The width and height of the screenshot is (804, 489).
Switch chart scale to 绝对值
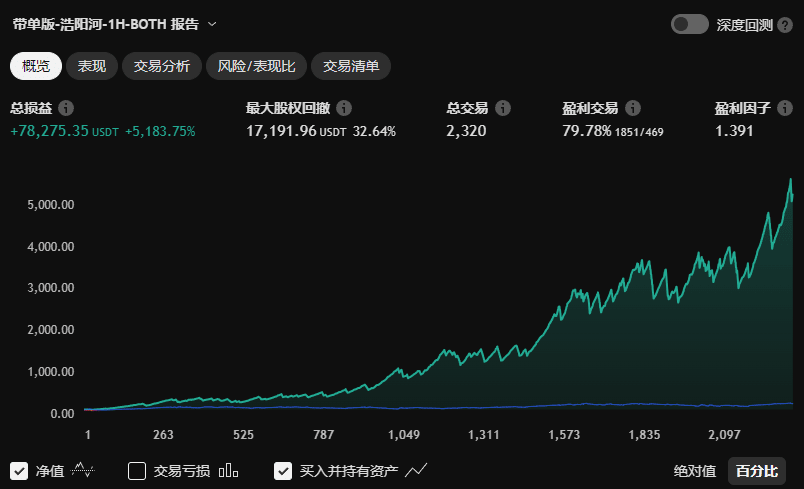[694, 471]
